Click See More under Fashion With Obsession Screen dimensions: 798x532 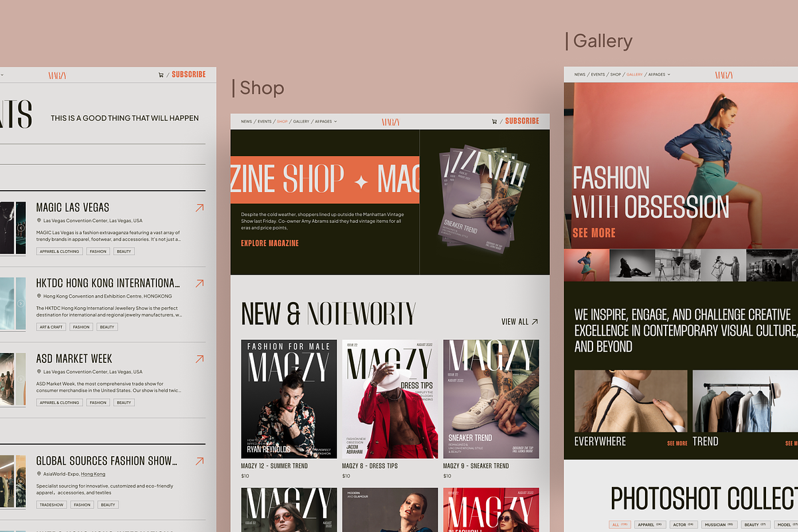click(x=594, y=233)
